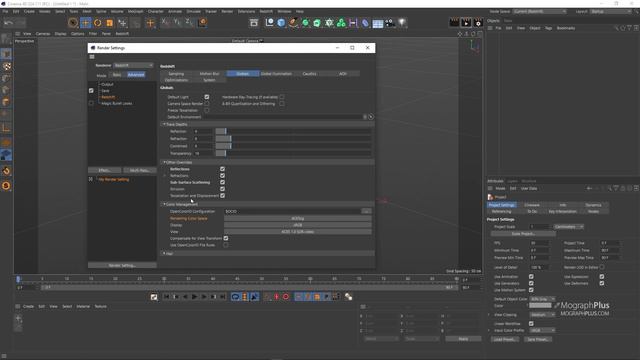Toggle the Default Light checkbox

click(207, 97)
